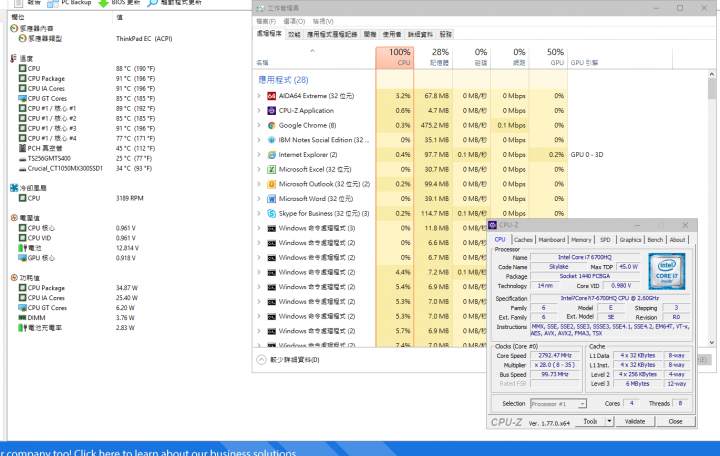Expand the Google Chrome (8) process group

coord(259,125)
